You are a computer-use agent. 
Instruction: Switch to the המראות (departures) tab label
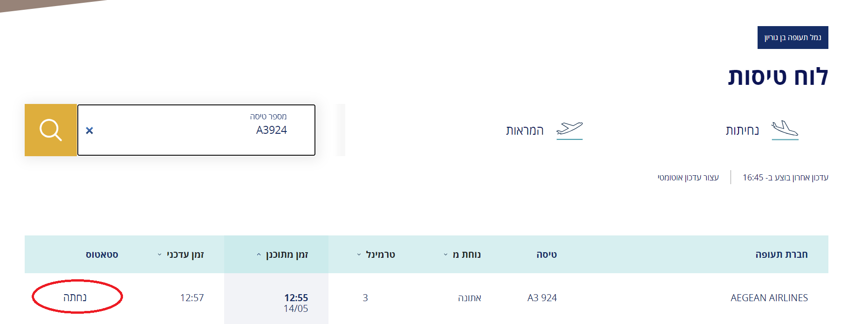pos(525,131)
